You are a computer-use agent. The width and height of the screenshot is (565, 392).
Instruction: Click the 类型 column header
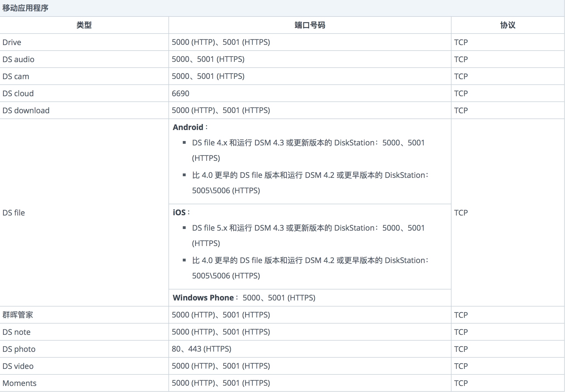[84, 25]
